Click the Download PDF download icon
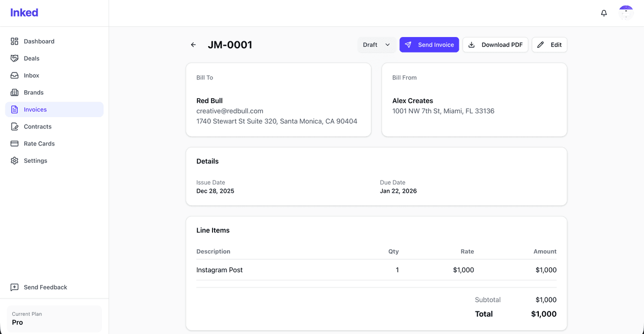 pos(472,45)
